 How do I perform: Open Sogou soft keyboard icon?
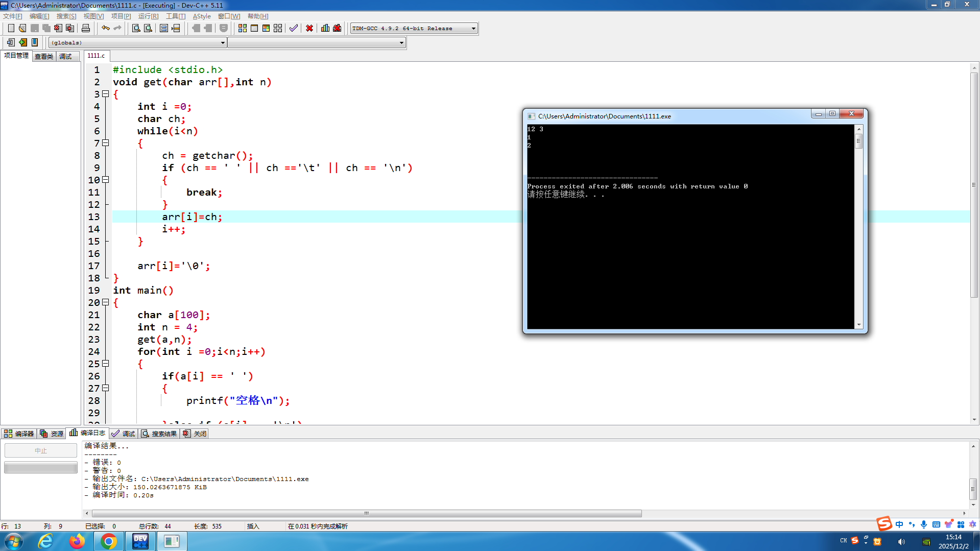click(936, 524)
